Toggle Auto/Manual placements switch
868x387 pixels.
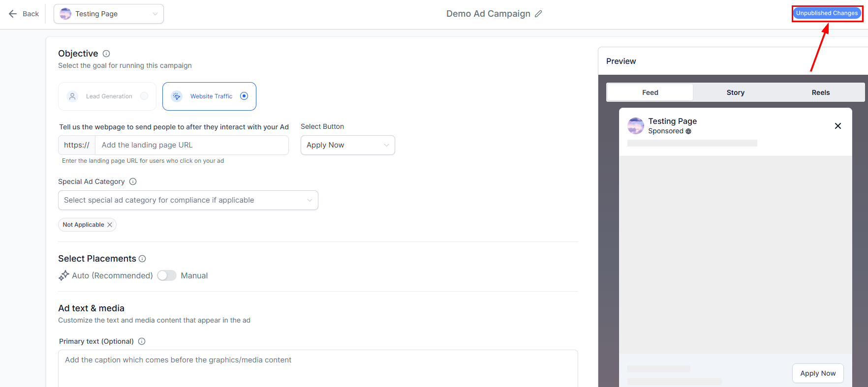(167, 275)
